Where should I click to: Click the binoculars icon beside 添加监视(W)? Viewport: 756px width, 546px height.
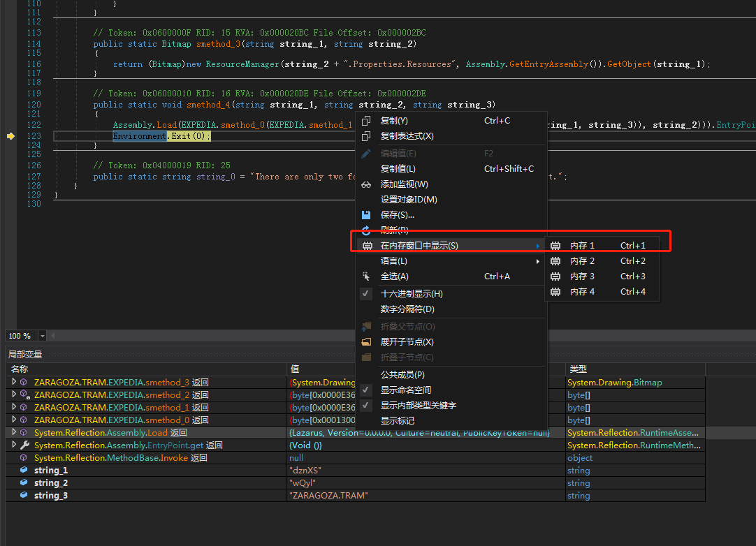pos(366,184)
